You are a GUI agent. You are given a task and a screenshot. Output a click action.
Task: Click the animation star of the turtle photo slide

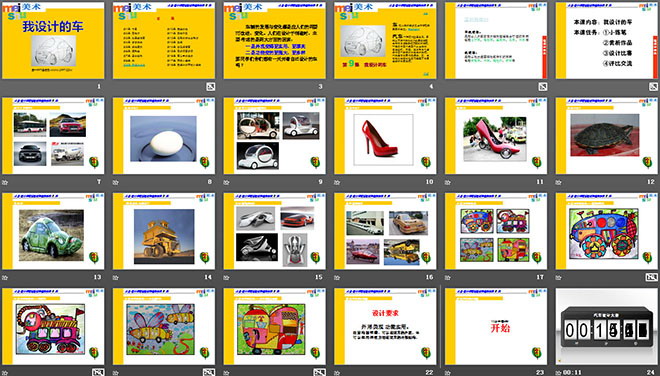click(559, 182)
